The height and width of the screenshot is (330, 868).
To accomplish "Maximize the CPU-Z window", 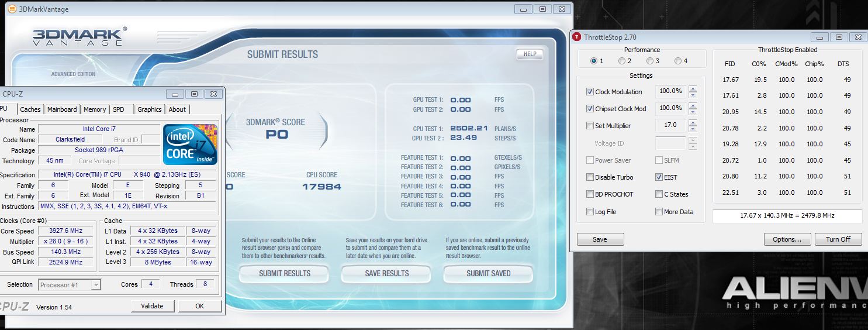I will pyautogui.click(x=194, y=94).
